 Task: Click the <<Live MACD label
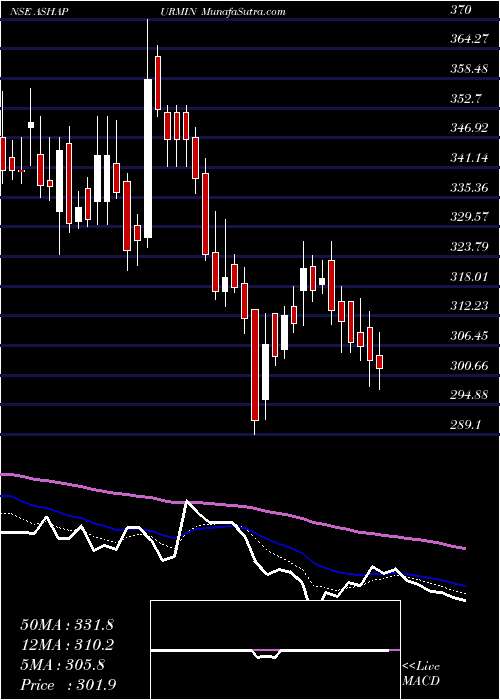pos(421,674)
